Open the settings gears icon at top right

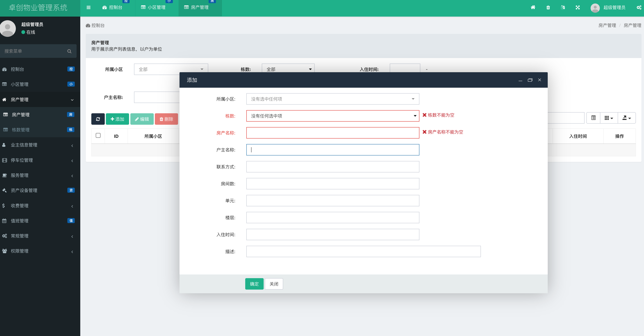[x=639, y=8]
